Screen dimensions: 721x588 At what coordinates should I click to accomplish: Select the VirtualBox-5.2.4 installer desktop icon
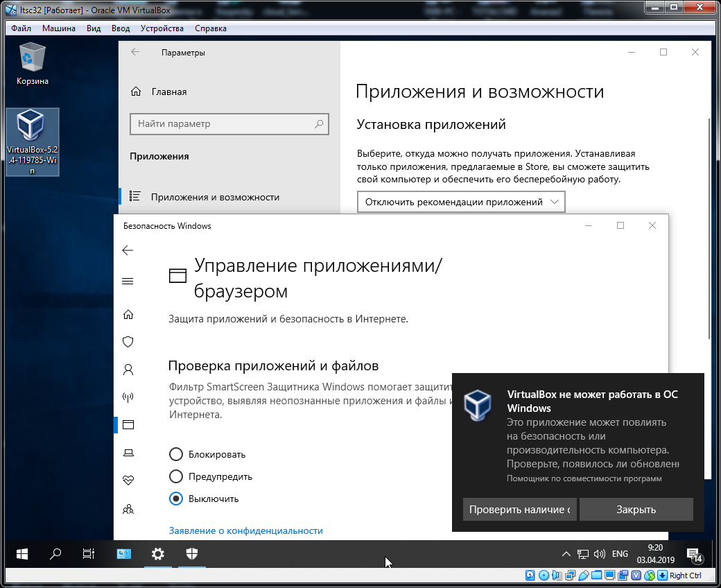32,142
